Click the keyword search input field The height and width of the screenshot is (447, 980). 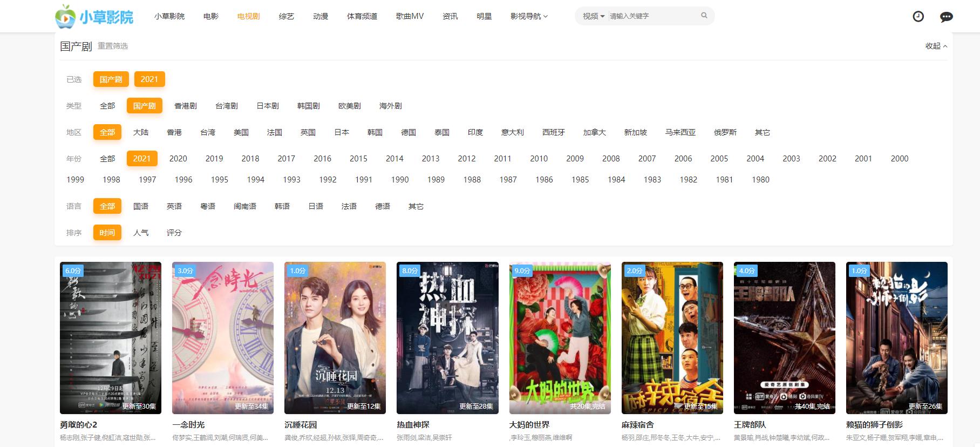pyautogui.click(x=652, y=16)
